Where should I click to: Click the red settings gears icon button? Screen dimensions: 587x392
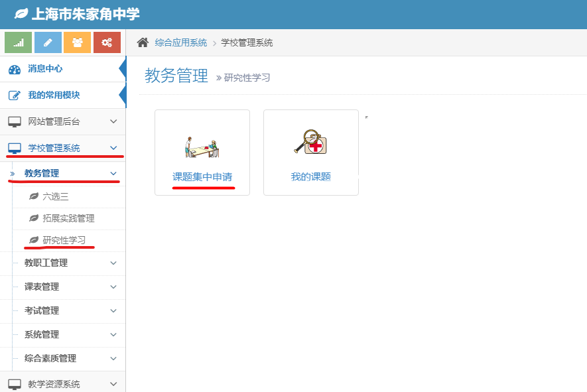point(107,42)
